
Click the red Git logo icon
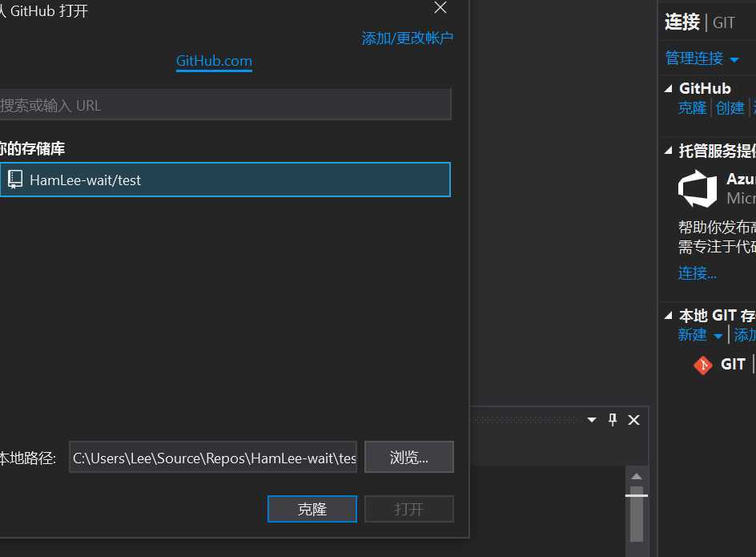703,365
